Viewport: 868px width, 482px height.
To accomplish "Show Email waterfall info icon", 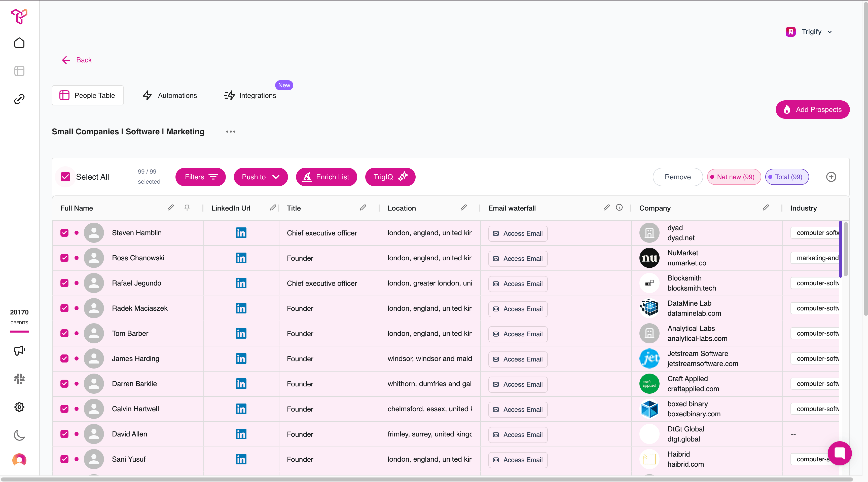I will pos(619,208).
